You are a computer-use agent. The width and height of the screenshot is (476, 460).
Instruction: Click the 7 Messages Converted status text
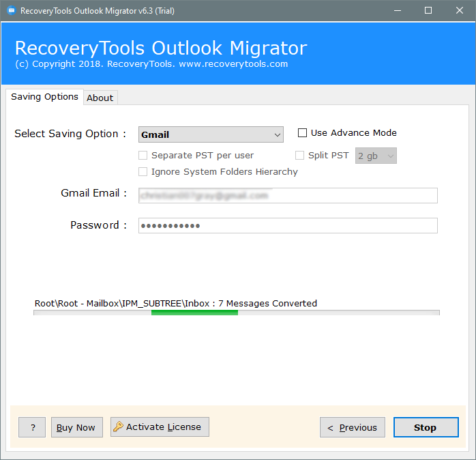pos(267,303)
